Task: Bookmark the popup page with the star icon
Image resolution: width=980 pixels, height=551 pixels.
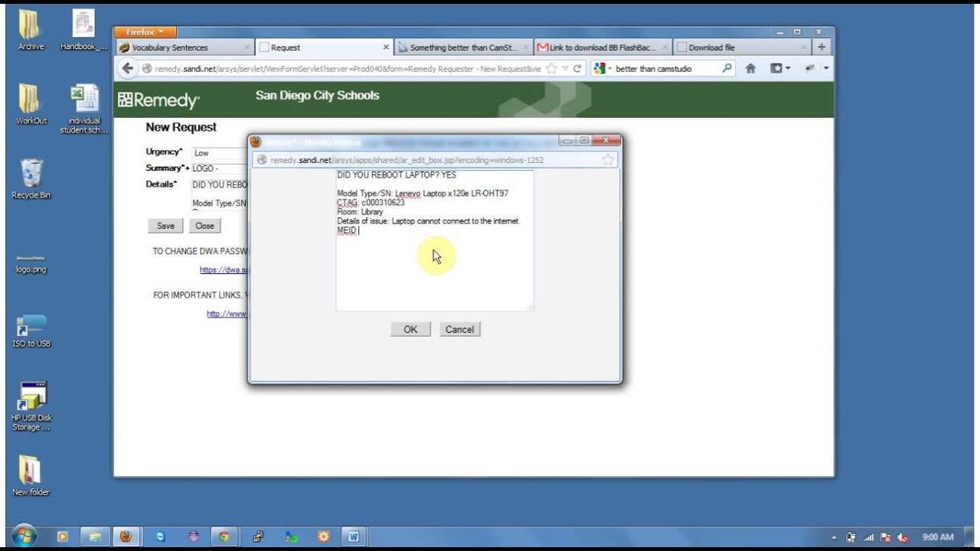Action: pyautogui.click(x=608, y=160)
